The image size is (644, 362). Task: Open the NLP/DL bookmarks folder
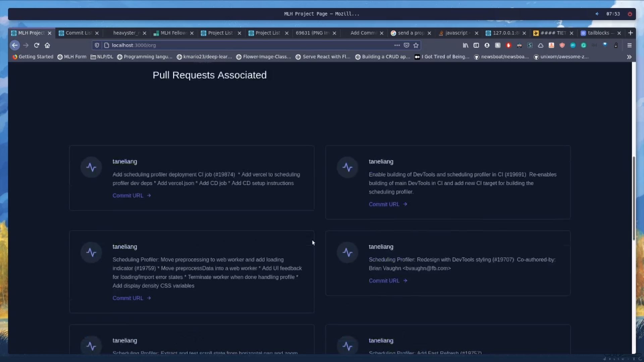pos(102,57)
